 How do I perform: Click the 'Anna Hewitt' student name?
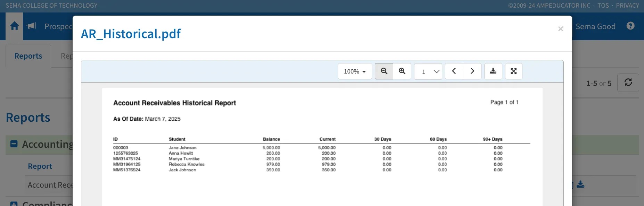(x=181, y=153)
